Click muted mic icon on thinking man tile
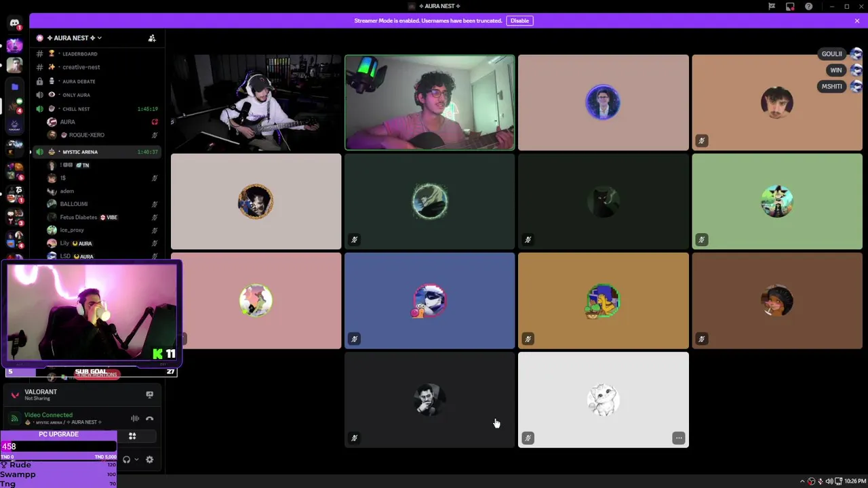 [354, 438]
